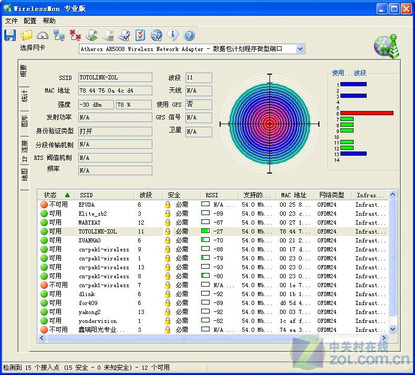This screenshot has width=415, height=375.
Task: Click the blue question-mark help icon
Action: (189, 35)
